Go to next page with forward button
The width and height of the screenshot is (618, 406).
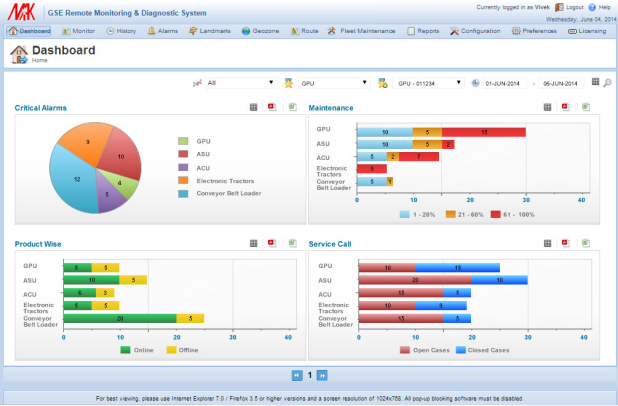[322, 375]
